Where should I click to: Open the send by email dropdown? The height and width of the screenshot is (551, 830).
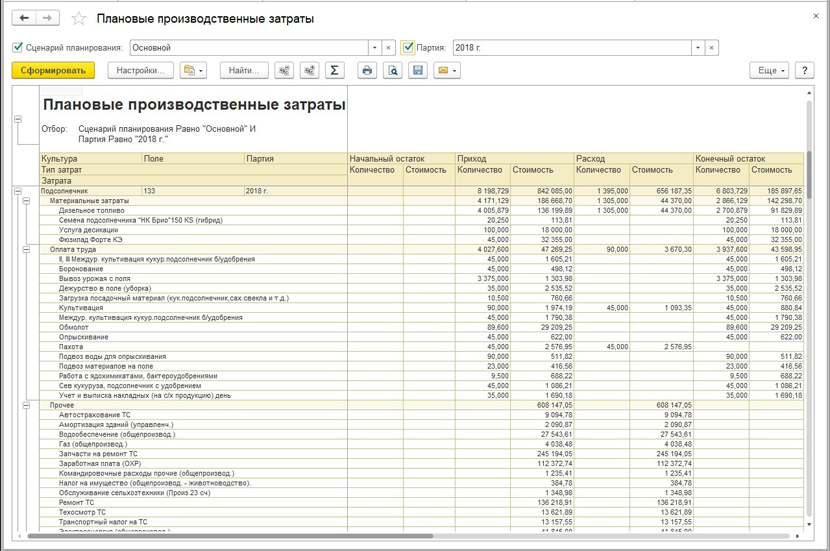pos(447,71)
